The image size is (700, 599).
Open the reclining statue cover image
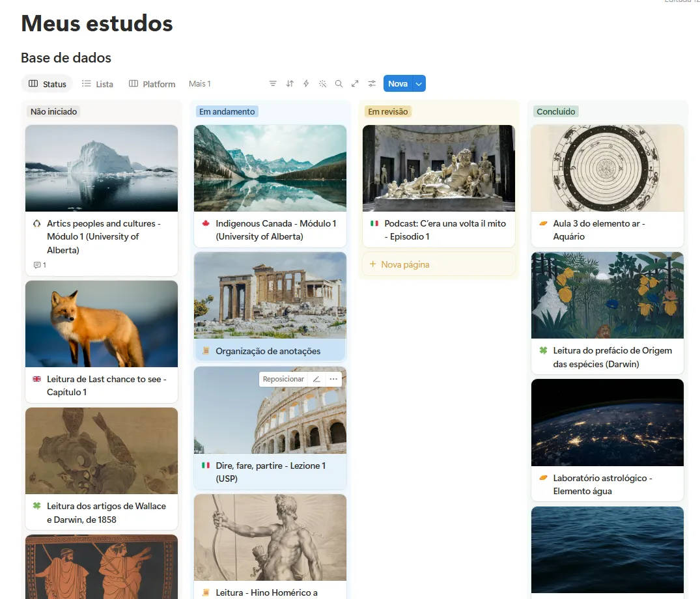[x=439, y=168]
